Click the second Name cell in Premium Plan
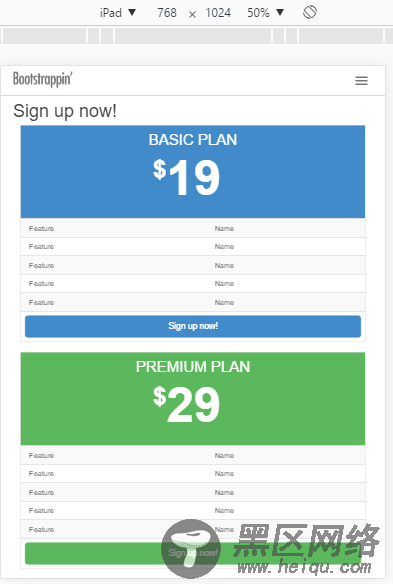The width and height of the screenshot is (393, 584). click(224, 473)
